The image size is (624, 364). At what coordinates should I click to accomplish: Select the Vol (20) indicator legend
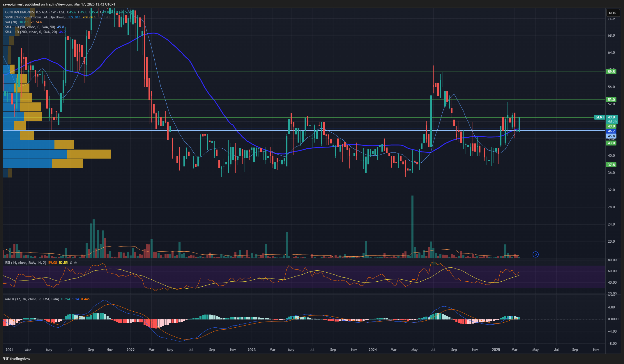pos(11,22)
